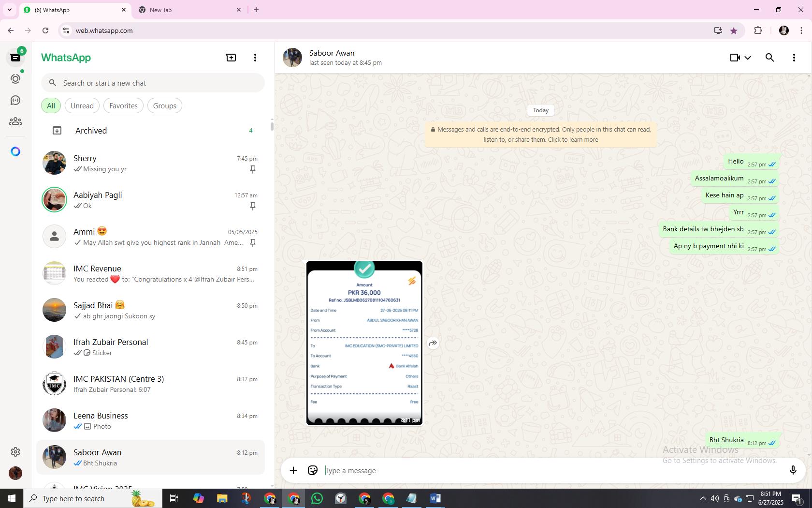Open your profile picture in the sidebar

tap(15, 473)
